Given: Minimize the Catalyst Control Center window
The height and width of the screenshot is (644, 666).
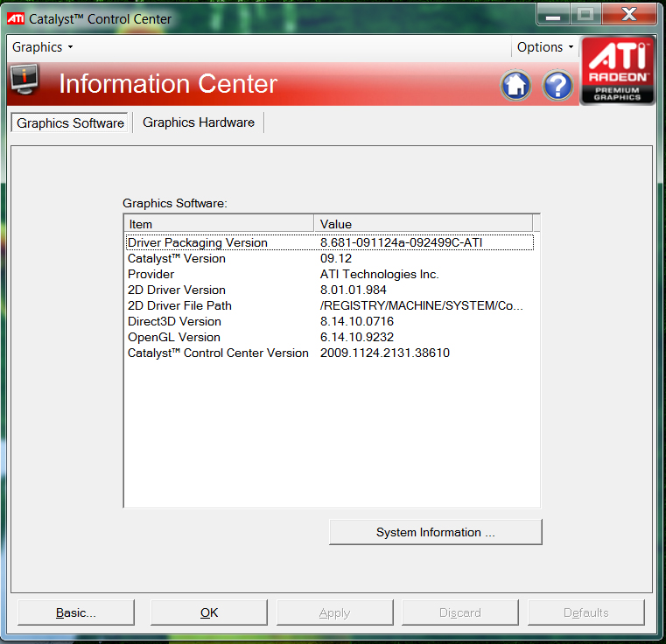Looking at the screenshot, I should [553, 15].
